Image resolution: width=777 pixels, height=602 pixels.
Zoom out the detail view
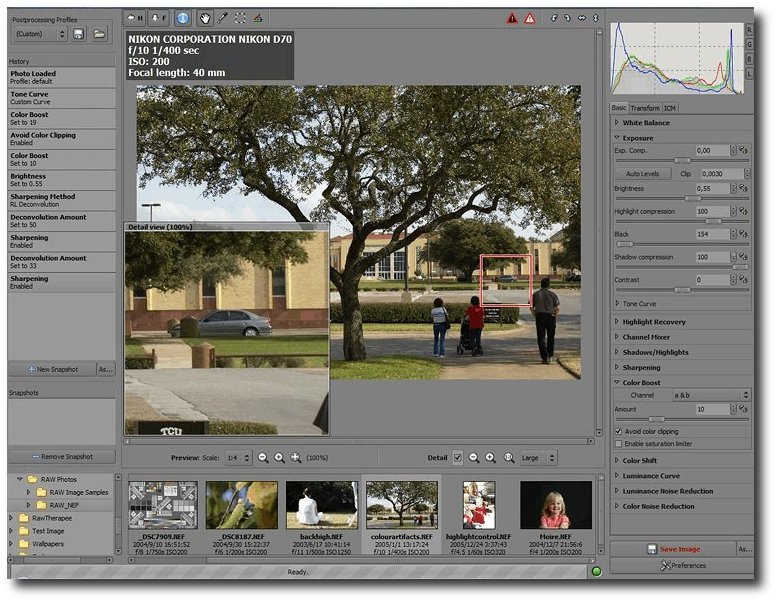pos(474,458)
